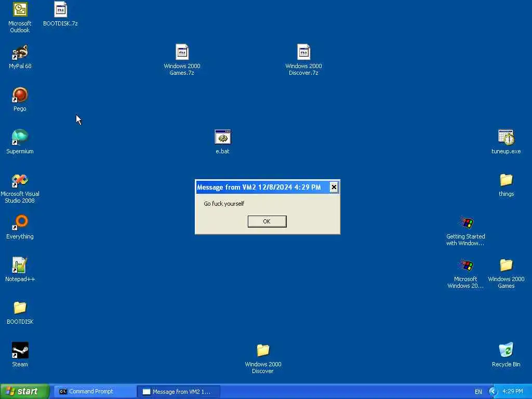Click the EN language indicator
This screenshot has height=399, width=532.
tap(478, 392)
